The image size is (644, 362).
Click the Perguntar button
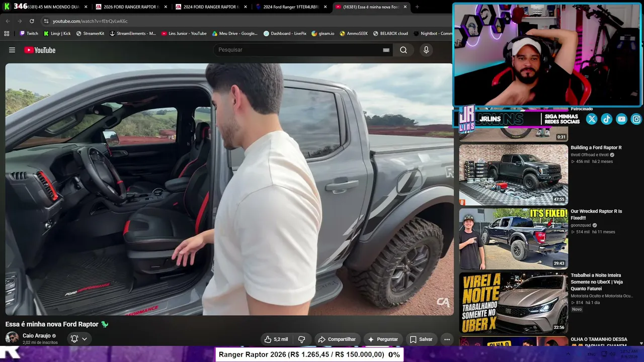[383, 339]
